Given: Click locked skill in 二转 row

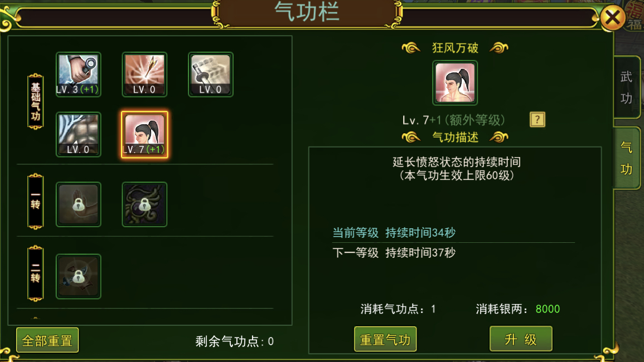Looking at the screenshot, I should click(x=79, y=277).
